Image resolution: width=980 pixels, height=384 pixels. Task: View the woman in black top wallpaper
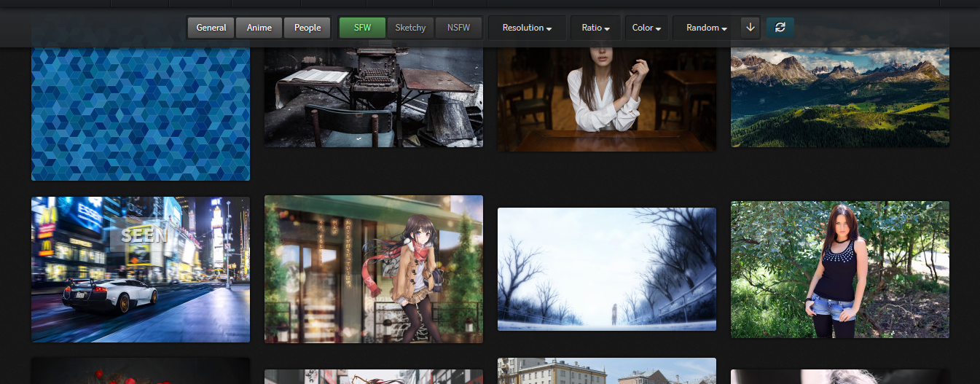(x=839, y=269)
